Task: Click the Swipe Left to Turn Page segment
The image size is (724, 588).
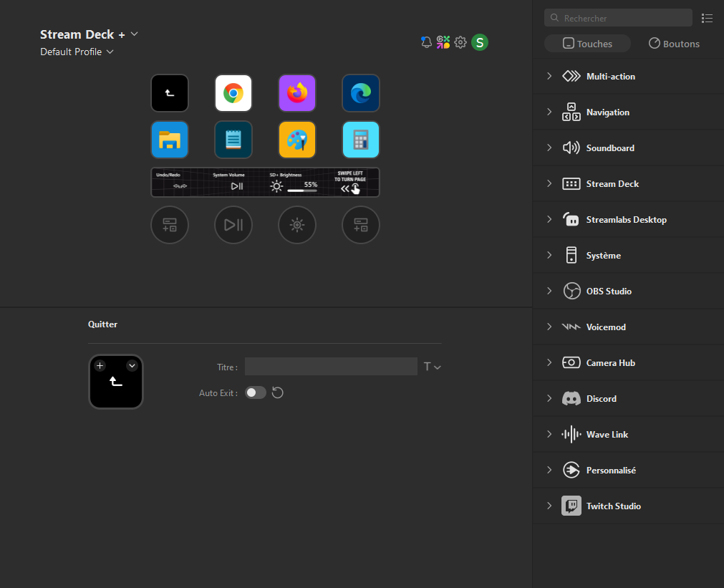Action: 350,182
